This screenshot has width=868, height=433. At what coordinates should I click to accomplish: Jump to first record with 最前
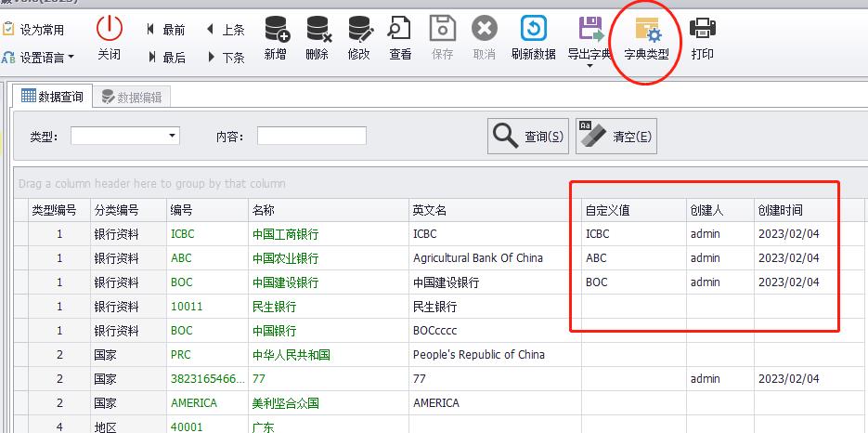[166, 30]
